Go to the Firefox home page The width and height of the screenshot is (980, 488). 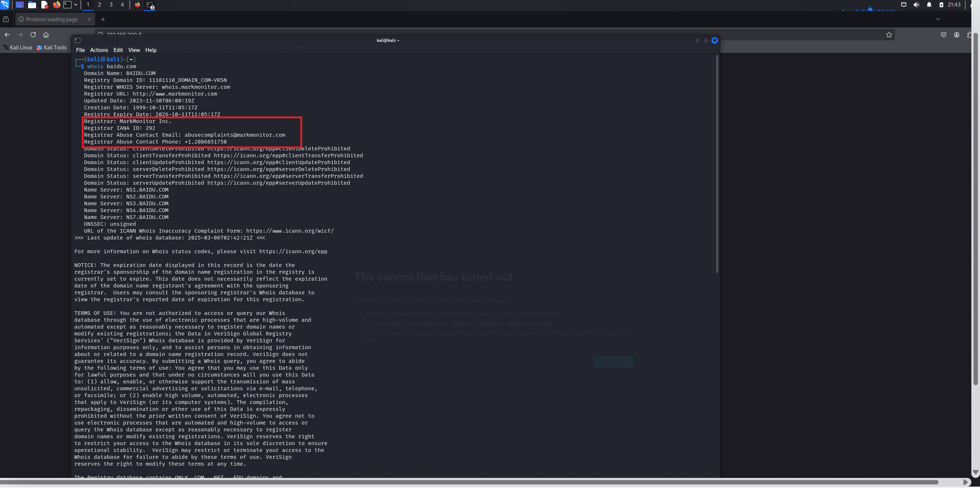coord(46,35)
